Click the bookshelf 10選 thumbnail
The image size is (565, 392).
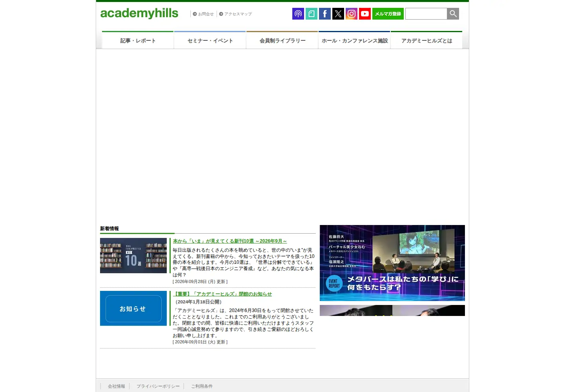133,256
